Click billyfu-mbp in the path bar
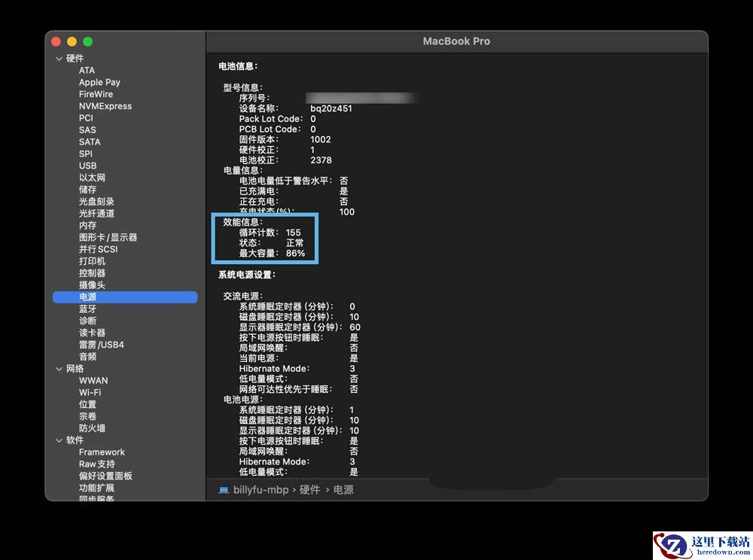753x560 pixels. 261,490
